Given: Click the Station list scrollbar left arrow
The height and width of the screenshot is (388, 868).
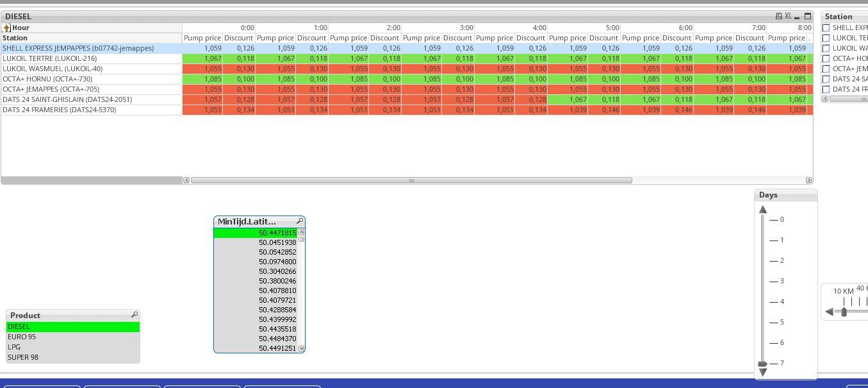Looking at the screenshot, I should [826, 99].
